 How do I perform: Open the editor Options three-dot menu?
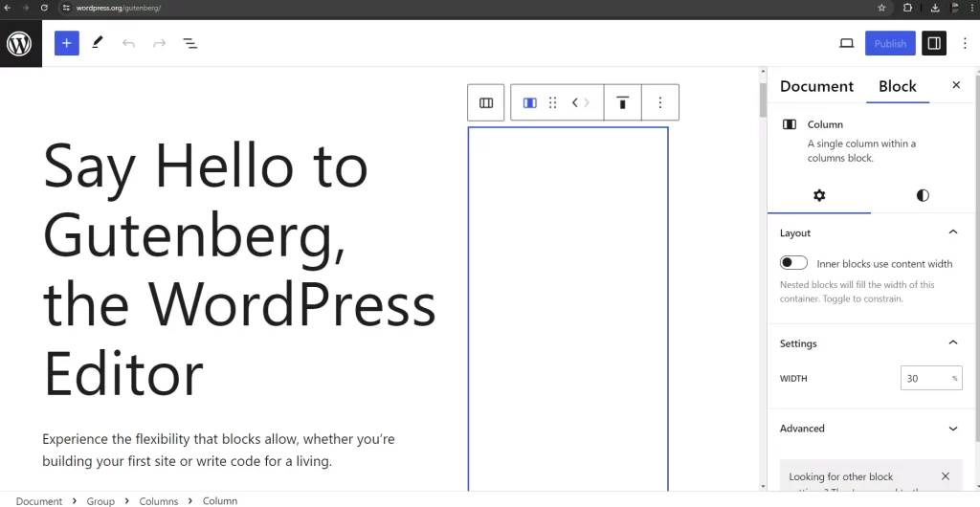point(965,43)
